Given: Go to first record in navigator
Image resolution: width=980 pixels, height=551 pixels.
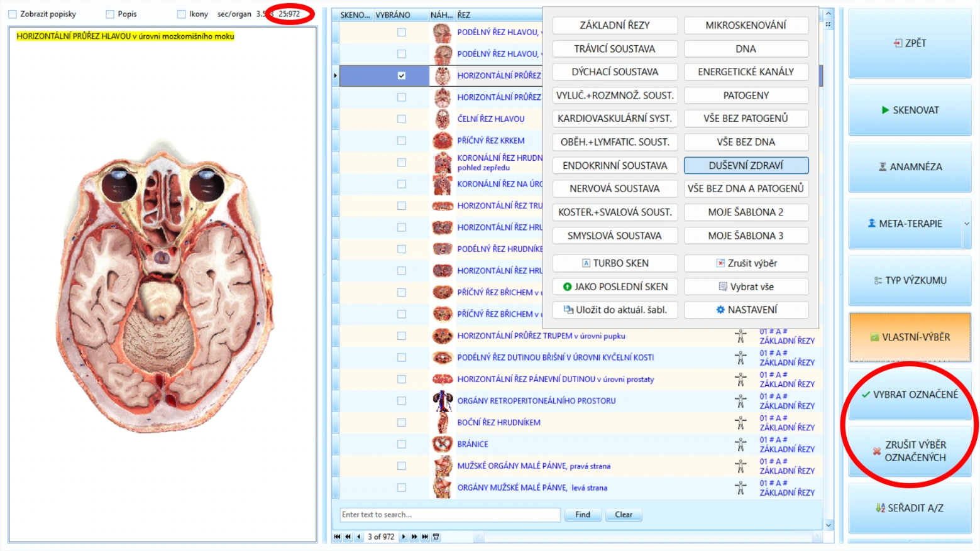Looking at the screenshot, I should 337,537.
